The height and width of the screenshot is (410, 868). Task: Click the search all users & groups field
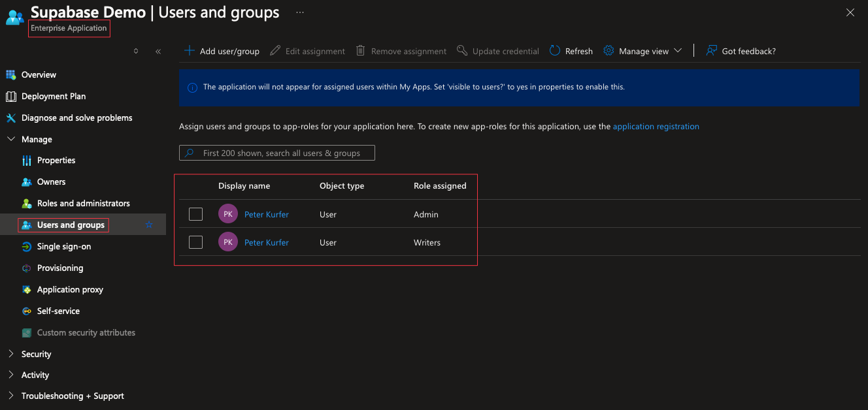tap(277, 153)
